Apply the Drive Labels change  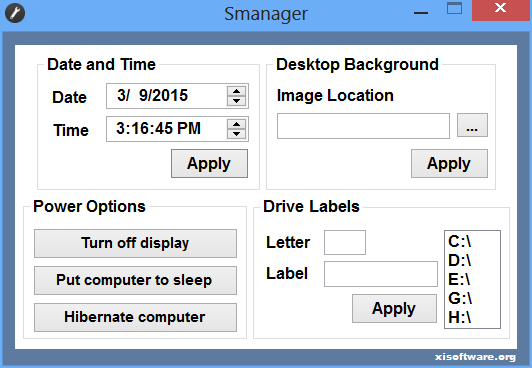[394, 308]
